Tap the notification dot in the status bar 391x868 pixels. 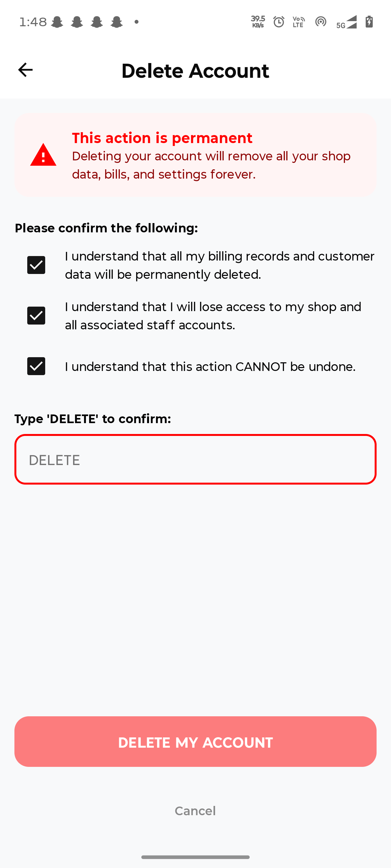click(136, 22)
